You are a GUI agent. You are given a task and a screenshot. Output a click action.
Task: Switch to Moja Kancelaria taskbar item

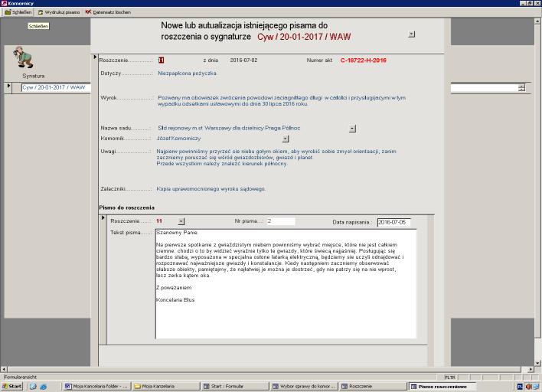166,387
